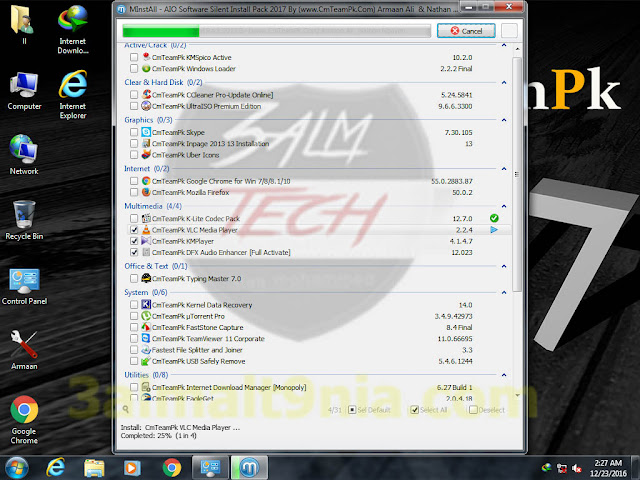Collapse the Multimedia group

coord(504,206)
